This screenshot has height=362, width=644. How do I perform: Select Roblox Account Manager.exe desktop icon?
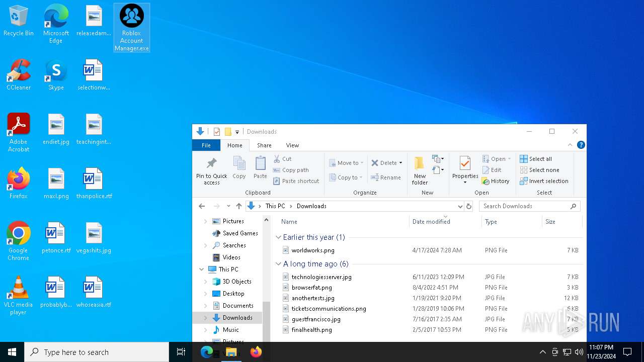coord(132,28)
